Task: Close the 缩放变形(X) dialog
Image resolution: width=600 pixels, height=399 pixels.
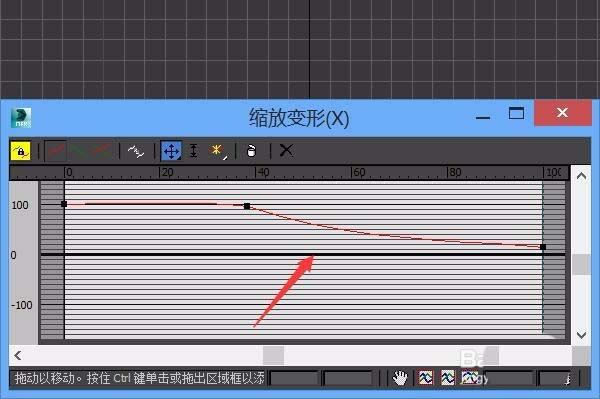Action: pyautogui.click(x=562, y=112)
